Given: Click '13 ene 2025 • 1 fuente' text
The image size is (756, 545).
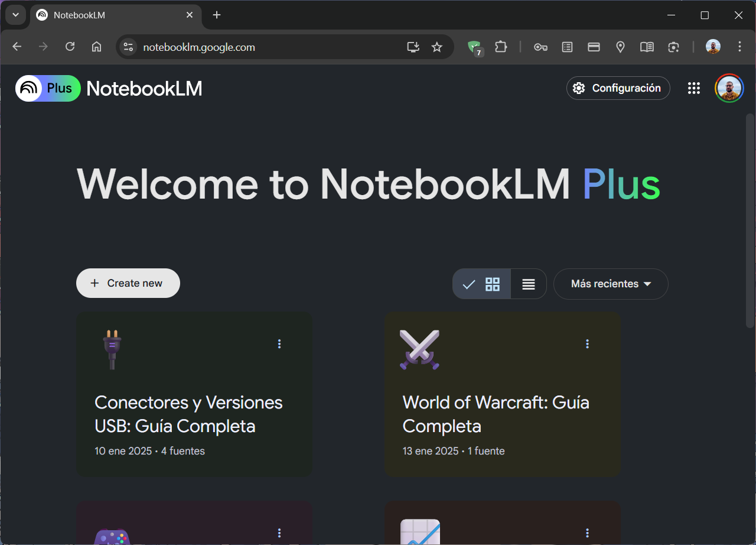Looking at the screenshot, I should [454, 451].
